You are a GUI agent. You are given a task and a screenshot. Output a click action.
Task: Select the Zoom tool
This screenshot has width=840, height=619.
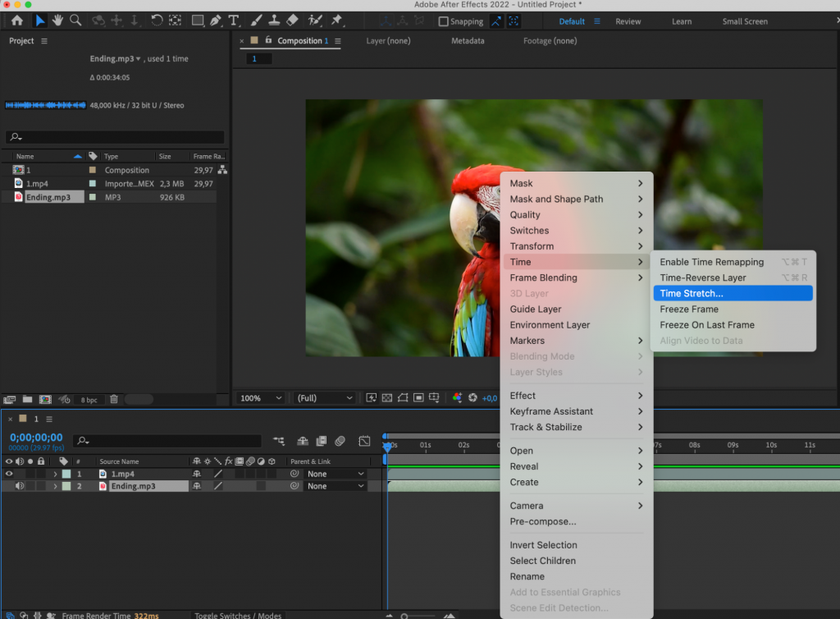[x=75, y=20]
